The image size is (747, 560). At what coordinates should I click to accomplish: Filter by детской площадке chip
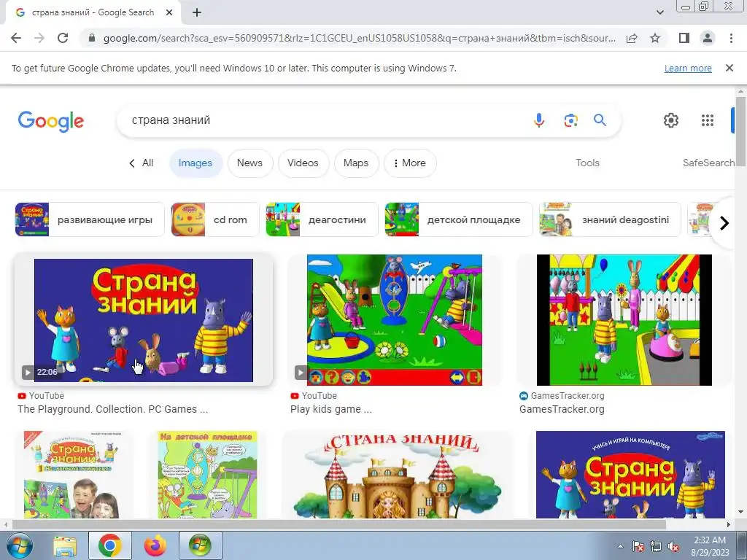[x=458, y=219]
